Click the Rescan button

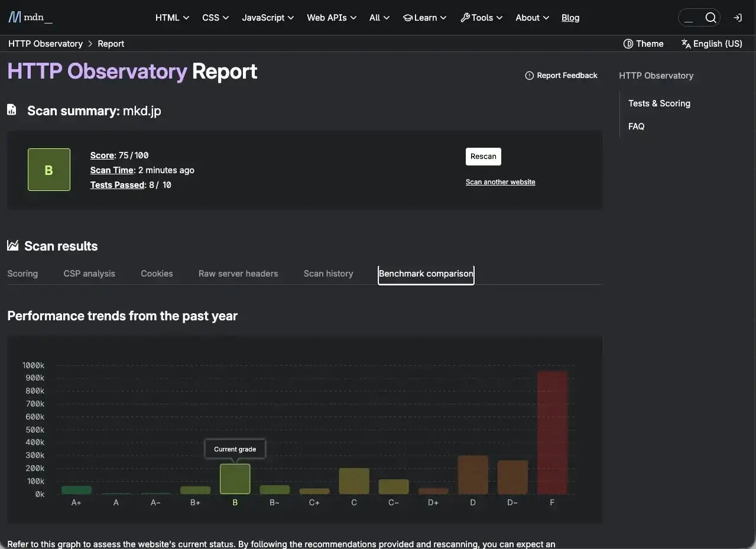point(484,157)
